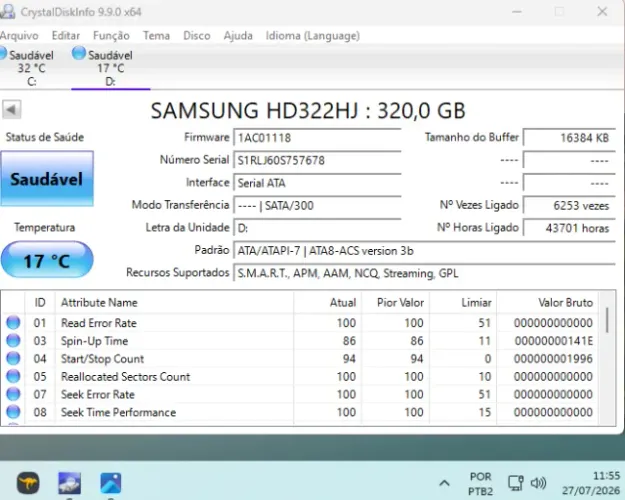Click the Atual column header
The width and height of the screenshot is (625, 500).
[x=328, y=303]
